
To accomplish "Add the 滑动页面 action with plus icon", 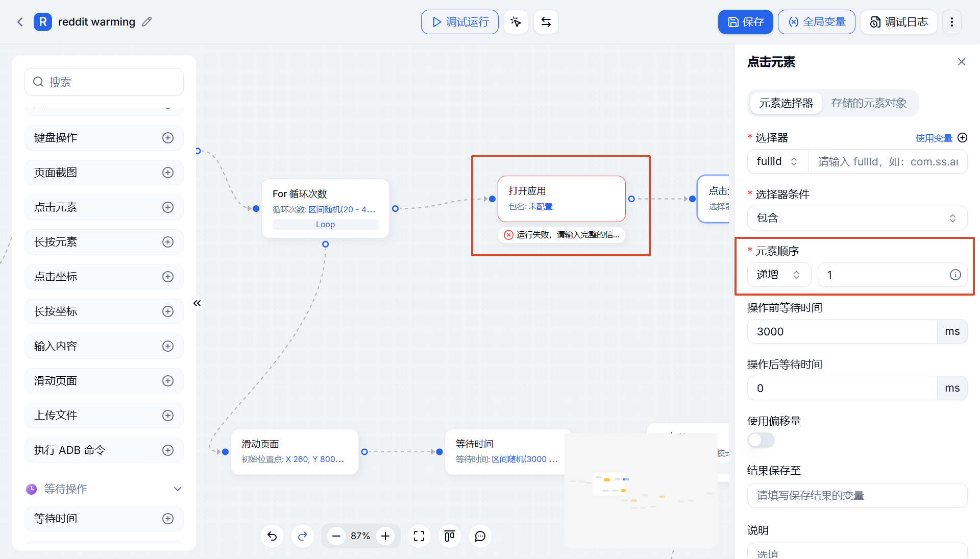I will (168, 381).
